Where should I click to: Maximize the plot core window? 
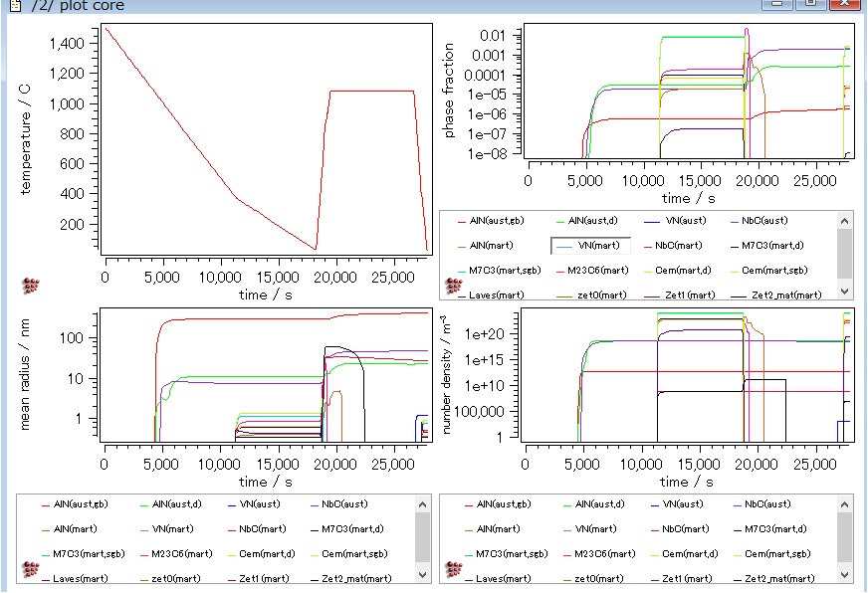pos(811,5)
